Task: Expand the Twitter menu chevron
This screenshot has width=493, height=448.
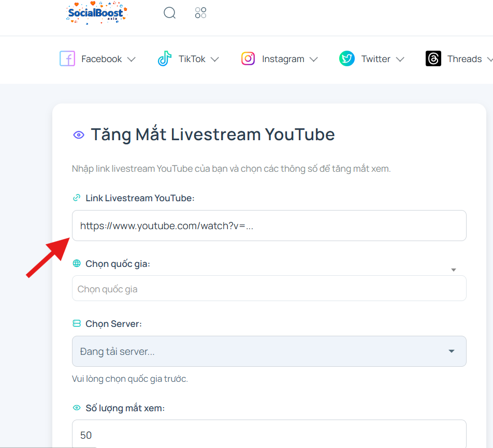Action: point(400,59)
